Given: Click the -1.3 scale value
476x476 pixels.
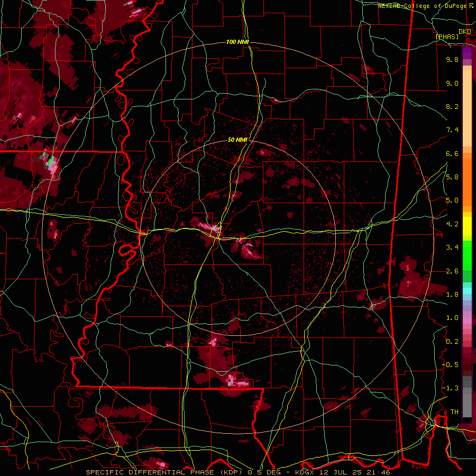Looking at the screenshot, I should [x=451, y=388].
